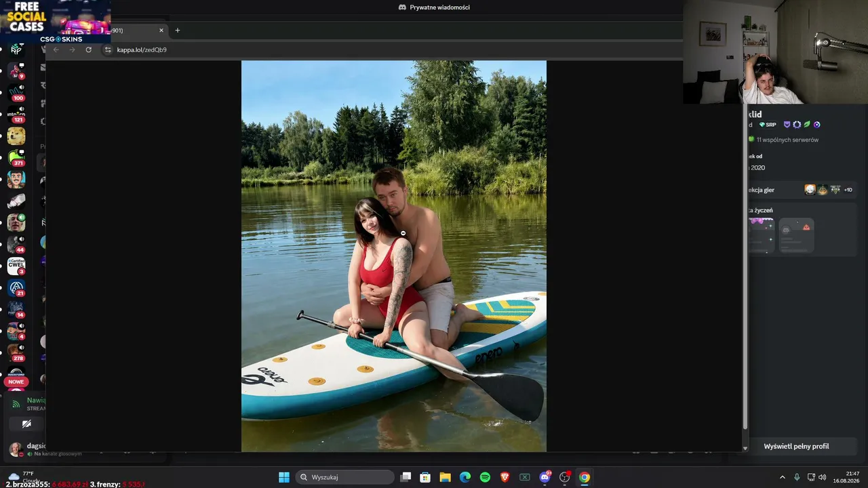Open Spotify from the taskbar
Screen dimensions: 868x488
tap(485, 477)
